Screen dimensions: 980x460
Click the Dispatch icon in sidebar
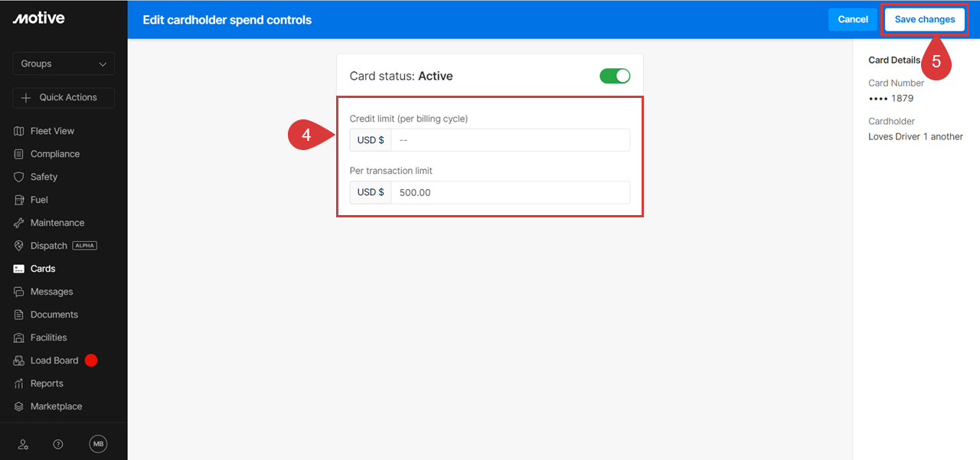click(x=19, y=246)
